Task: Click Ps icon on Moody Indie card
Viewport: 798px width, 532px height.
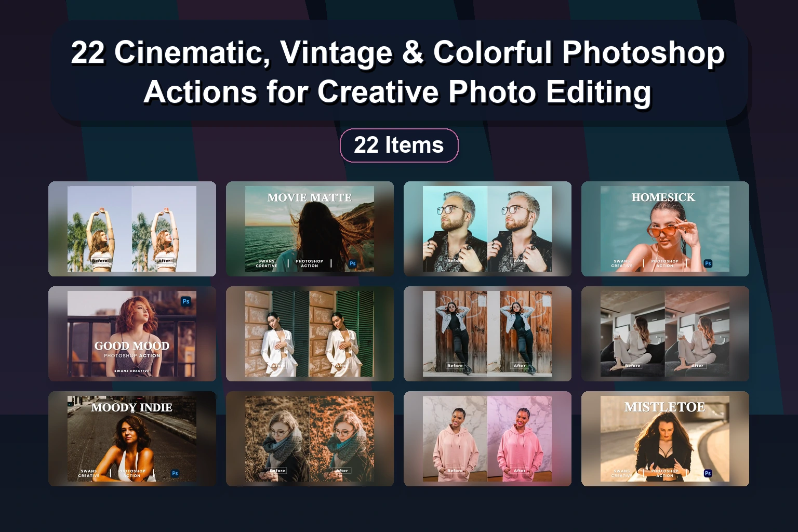Action: pos(175,473)
